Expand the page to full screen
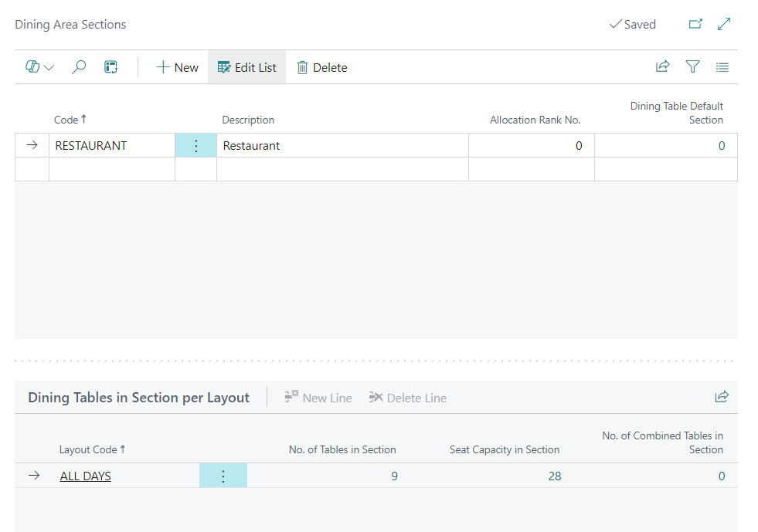The image size is (758, 532). tap(724, 24)
